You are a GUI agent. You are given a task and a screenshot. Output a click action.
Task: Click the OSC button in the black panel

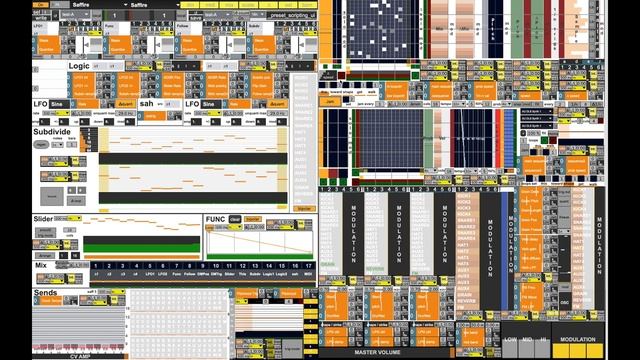point(564,302)
